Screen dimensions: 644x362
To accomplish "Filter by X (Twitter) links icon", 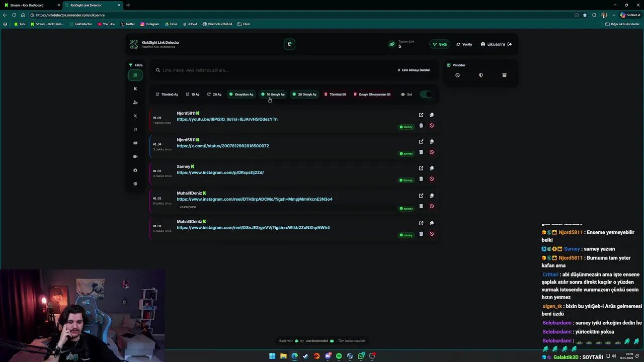I will tap(135, 116).
